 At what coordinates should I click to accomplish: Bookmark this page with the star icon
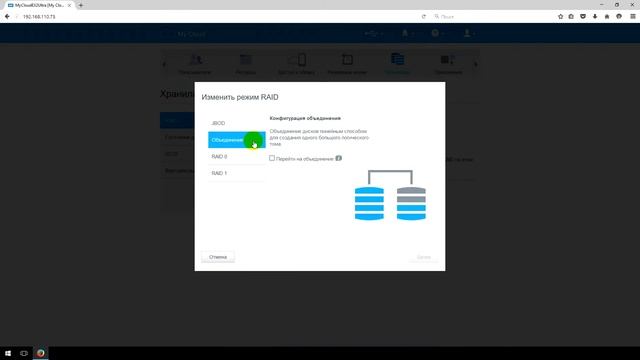pos(560,17)
